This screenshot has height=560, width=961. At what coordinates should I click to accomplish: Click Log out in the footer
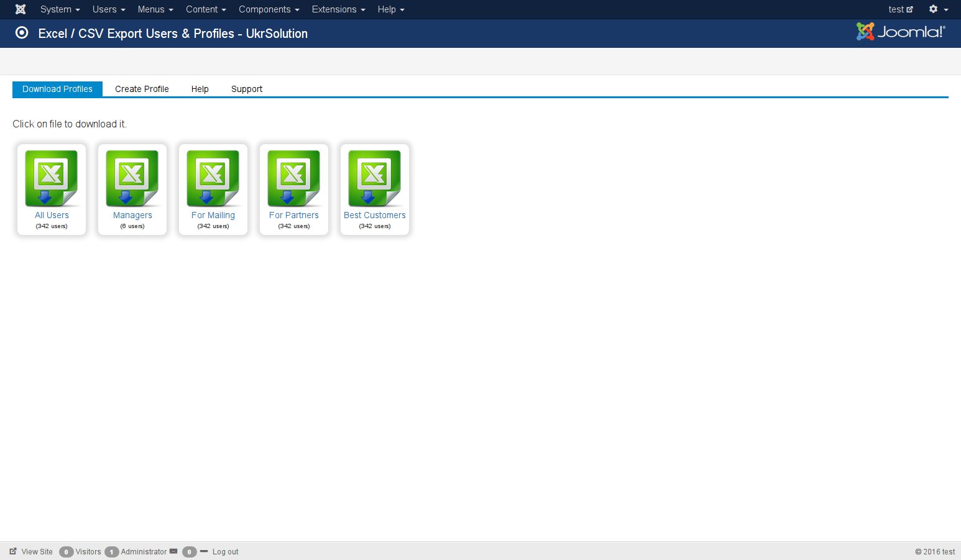tap(225, 551)
